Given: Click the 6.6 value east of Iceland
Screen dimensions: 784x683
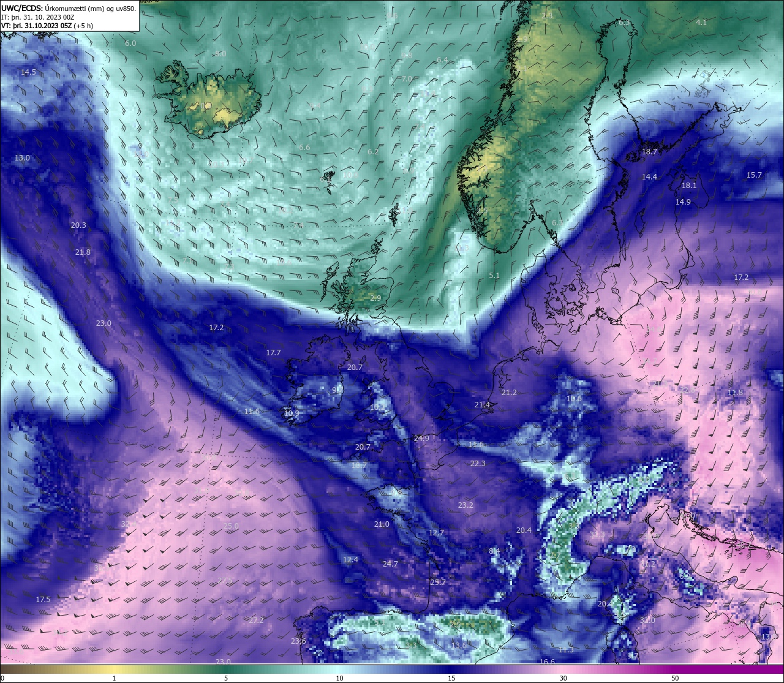Looking at the screenshot, I should click(x=304, y=148).
